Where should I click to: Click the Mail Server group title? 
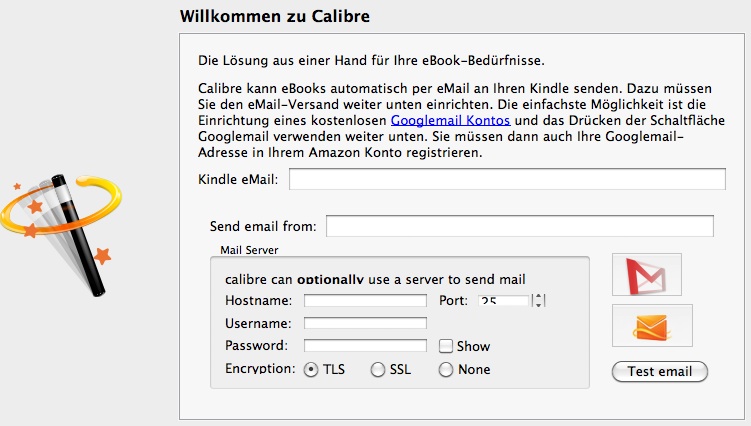pyautogui.click(x=249, y=249)
